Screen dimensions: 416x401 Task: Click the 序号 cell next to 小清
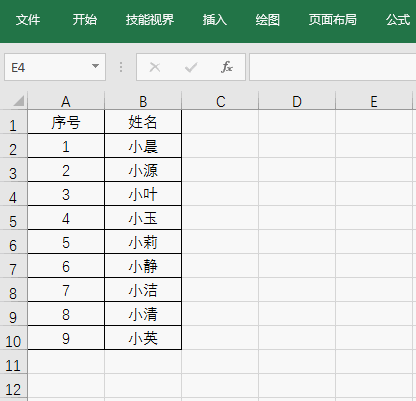point(66,314)
